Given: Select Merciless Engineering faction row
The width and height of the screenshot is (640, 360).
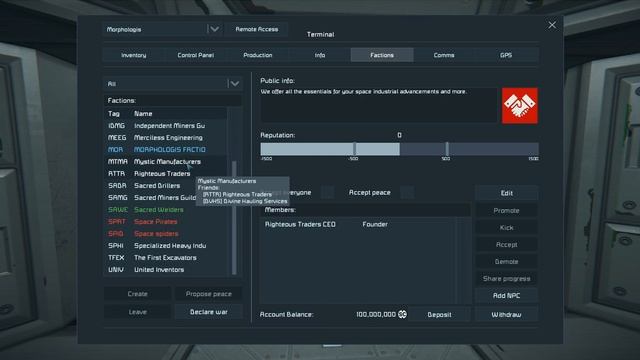Looking at the screenshot, I should (165, 138).
